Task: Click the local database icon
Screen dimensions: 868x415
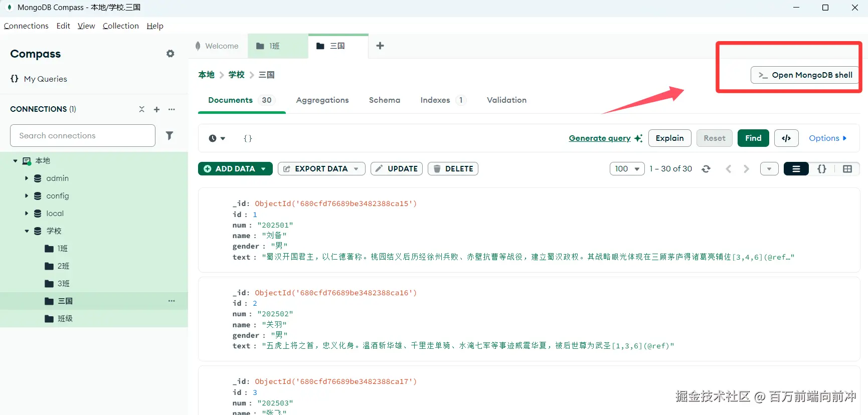Action: coord(38,214)
